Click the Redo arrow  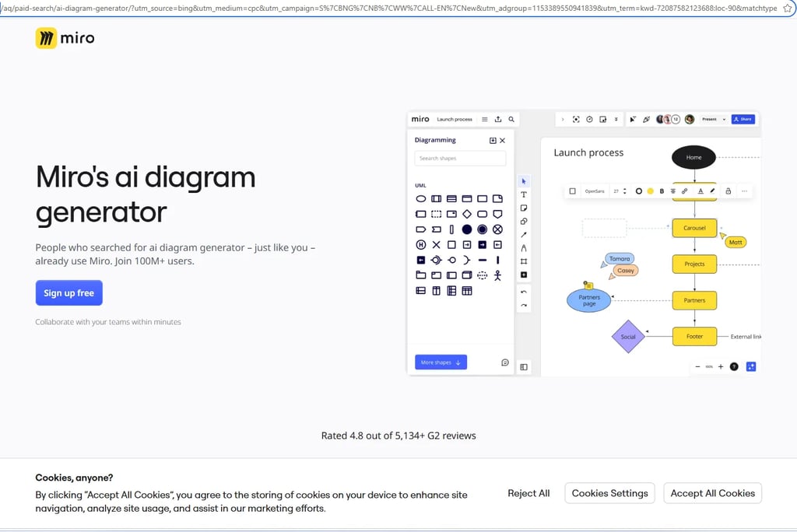pos(524,306)
